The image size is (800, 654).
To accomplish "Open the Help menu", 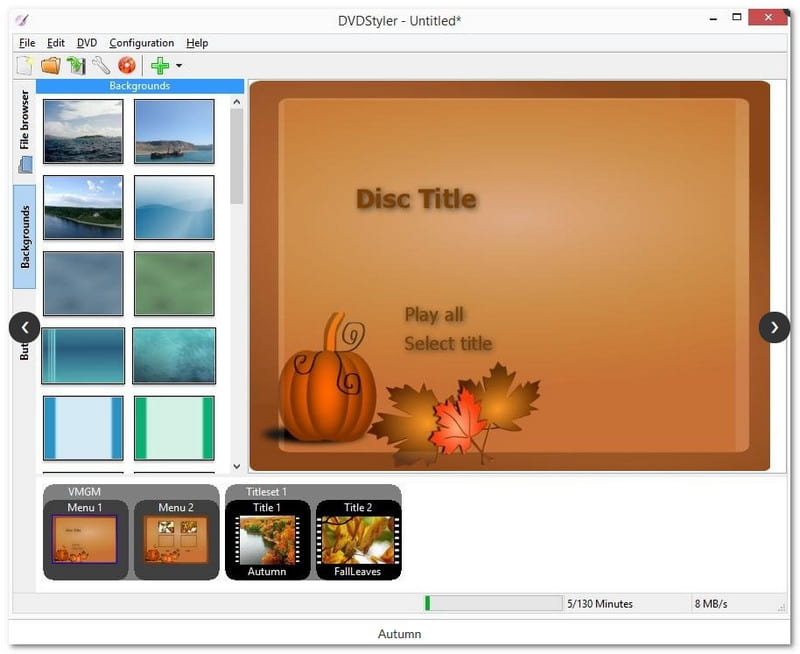I will (197, 43).
